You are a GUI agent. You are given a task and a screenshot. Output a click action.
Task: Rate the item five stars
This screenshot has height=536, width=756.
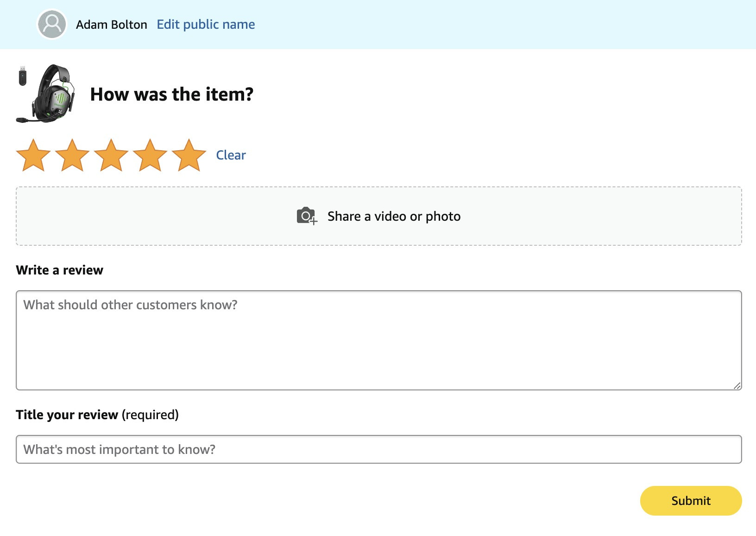[x=189, y=155]
